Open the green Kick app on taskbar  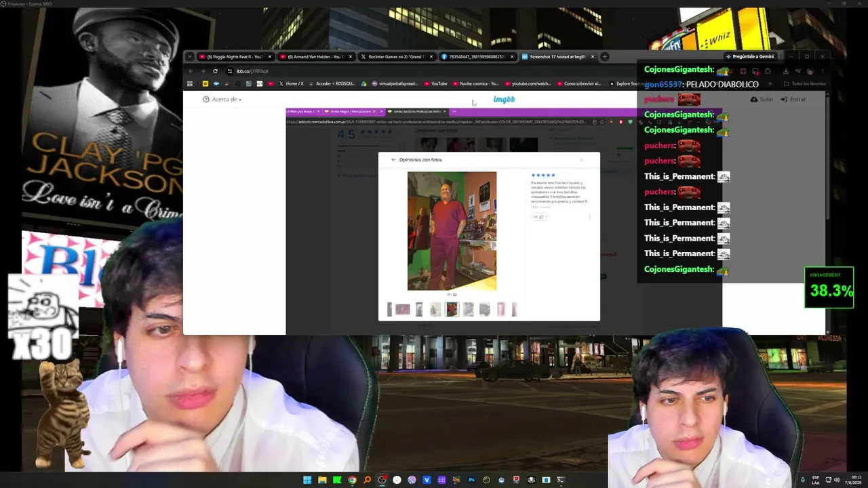337,480
